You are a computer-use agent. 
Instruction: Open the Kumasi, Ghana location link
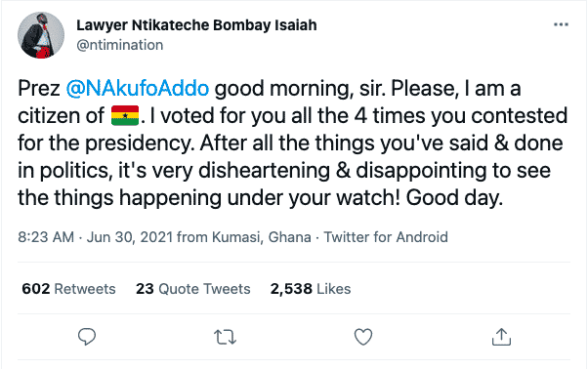(262, 237)
